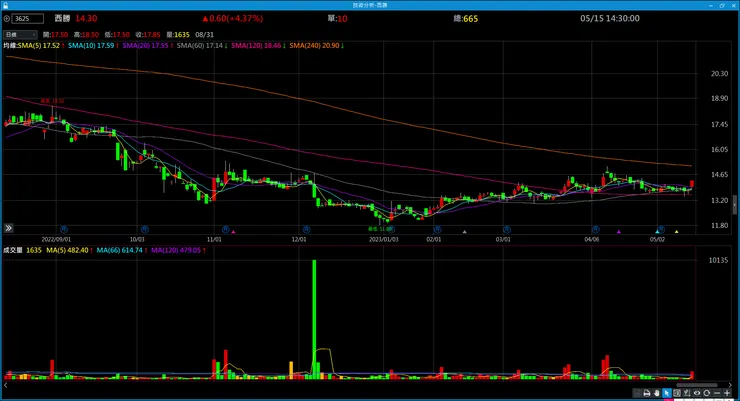Click the scroll left arrow at bottom

click(x=6, y=385)
